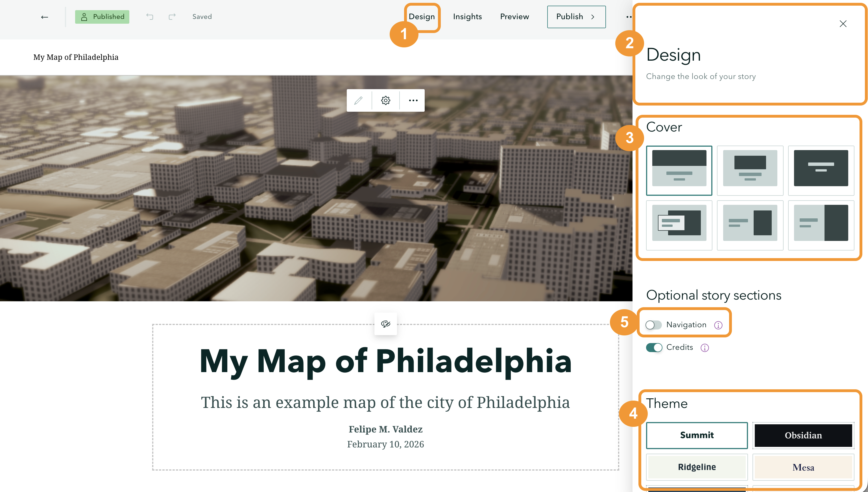Open the cover image three-dots menu
Viewport: 868px width, 492px height.
[413, 100]
